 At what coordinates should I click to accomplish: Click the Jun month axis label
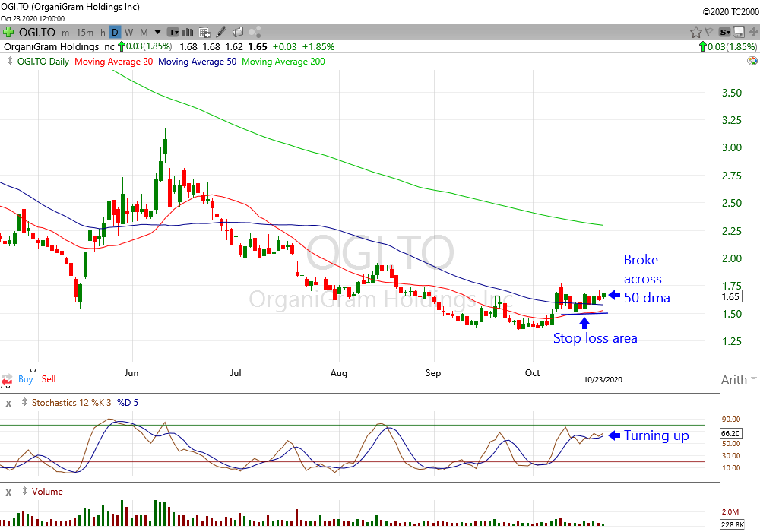(x=131, y=373)
